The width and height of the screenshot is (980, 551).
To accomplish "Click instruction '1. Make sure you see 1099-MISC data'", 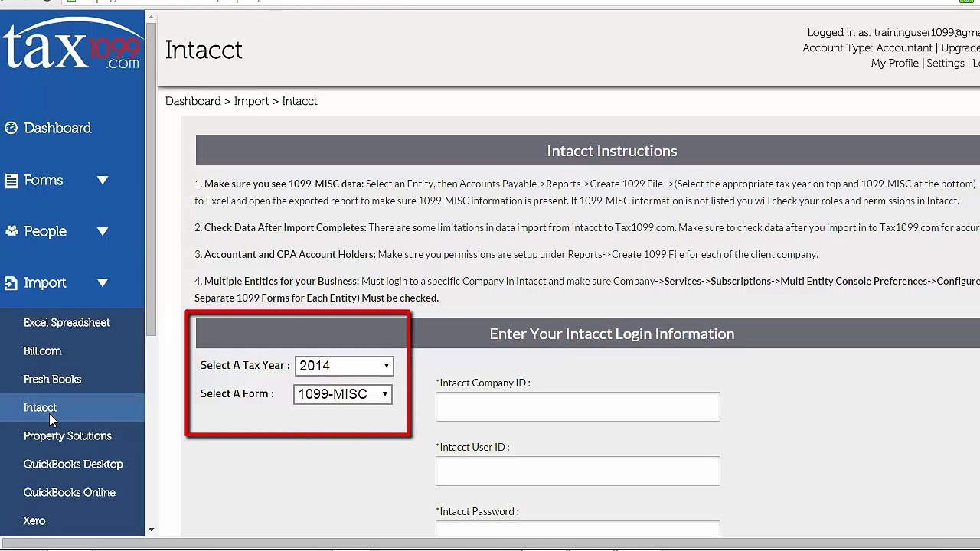I will click(279, 184).
